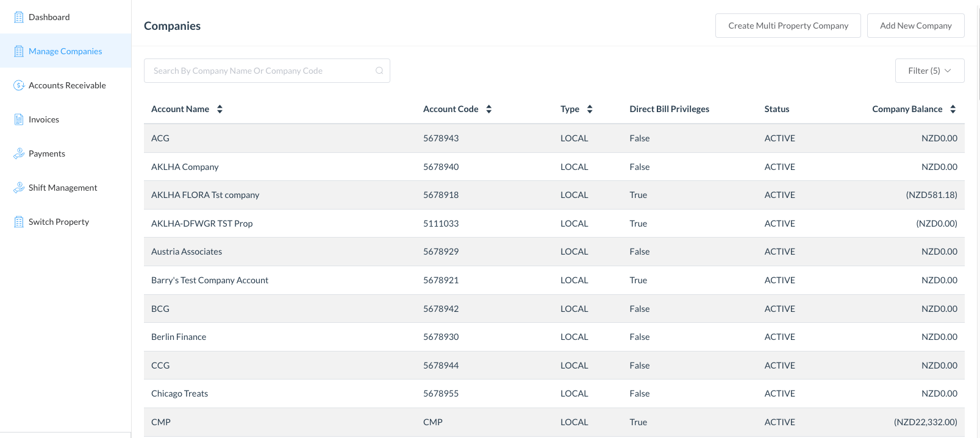Sort by Type column arrows
The height and width of the screenshot is (438, 980).
[589, 109]
